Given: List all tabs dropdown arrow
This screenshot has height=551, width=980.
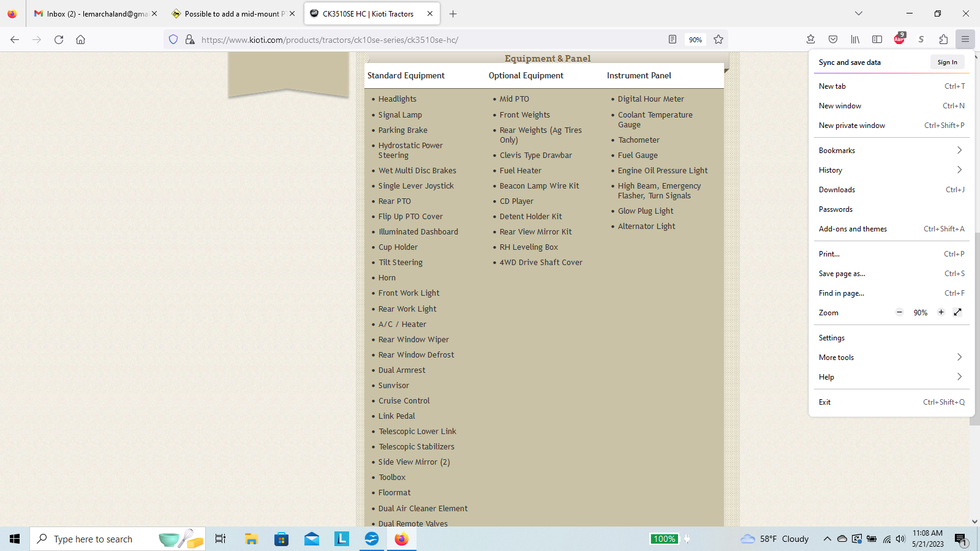Looking at the screenshot, I should (x=859, y=13).
